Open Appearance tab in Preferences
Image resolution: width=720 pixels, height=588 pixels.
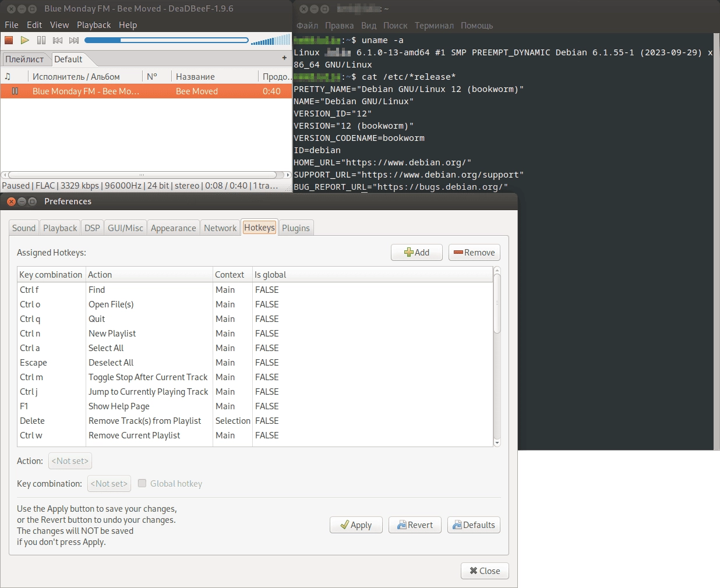click(174, 228)
